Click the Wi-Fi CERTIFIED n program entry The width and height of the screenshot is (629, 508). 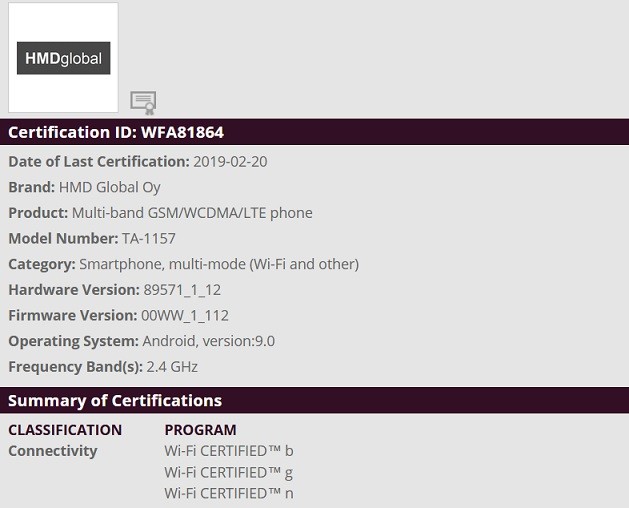click(x=229, y=494)
